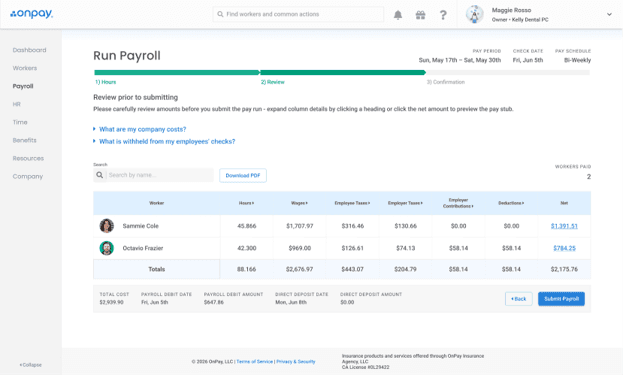Image resolution: width=623 pixels, height=375 pixels.
Task: Click the check date Fri, Jun 5th
Action: tap(528, 60)
